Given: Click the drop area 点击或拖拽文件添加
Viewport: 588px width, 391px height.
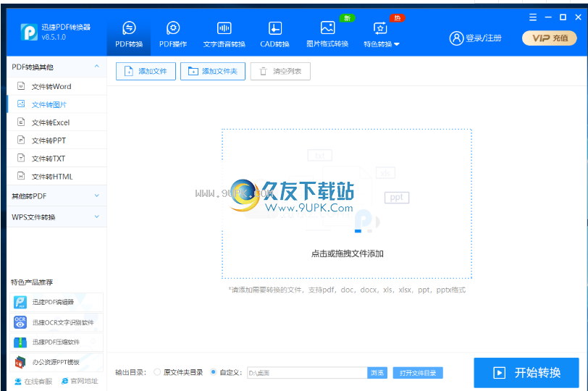Looking at the screenshot, I should pyautogui.click(x=347, y=204).
